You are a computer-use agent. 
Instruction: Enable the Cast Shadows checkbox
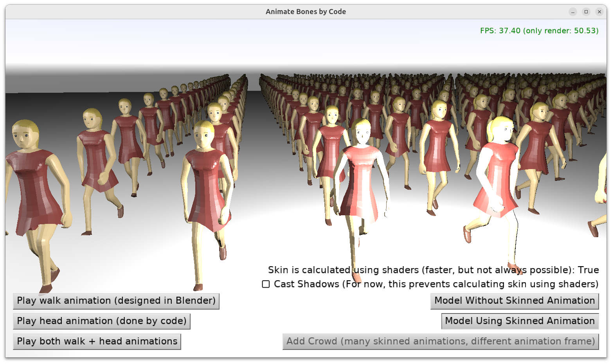[266, 284]
